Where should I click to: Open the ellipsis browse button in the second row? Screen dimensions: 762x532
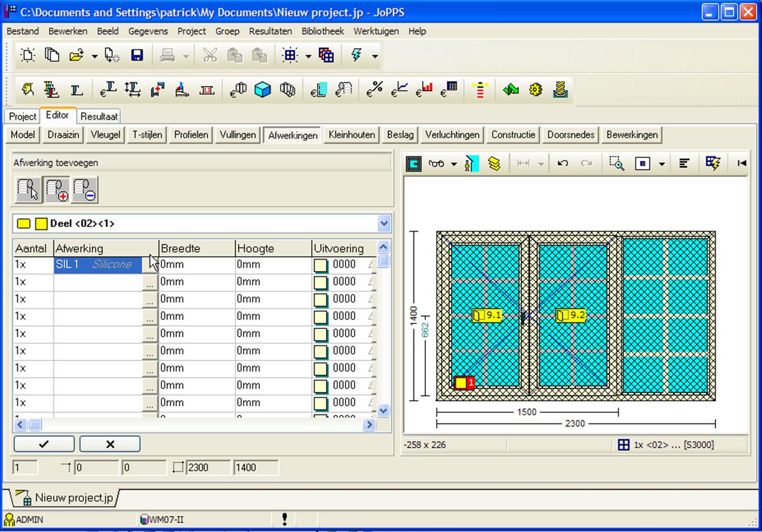(x=150, y=284)
